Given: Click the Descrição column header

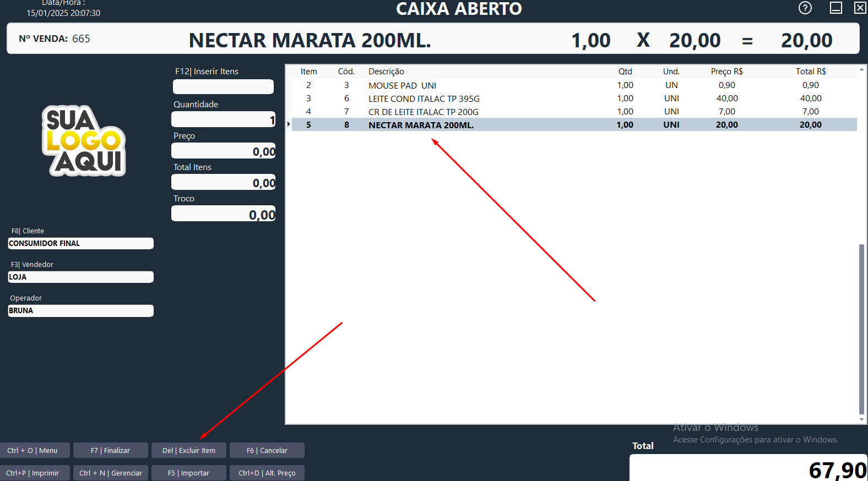Looking at the screenshot, I should point(386,72).
